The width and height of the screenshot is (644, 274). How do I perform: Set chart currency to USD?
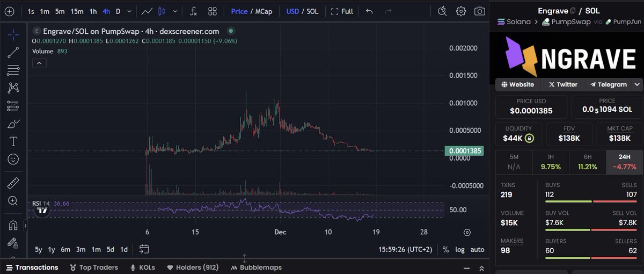292,11
